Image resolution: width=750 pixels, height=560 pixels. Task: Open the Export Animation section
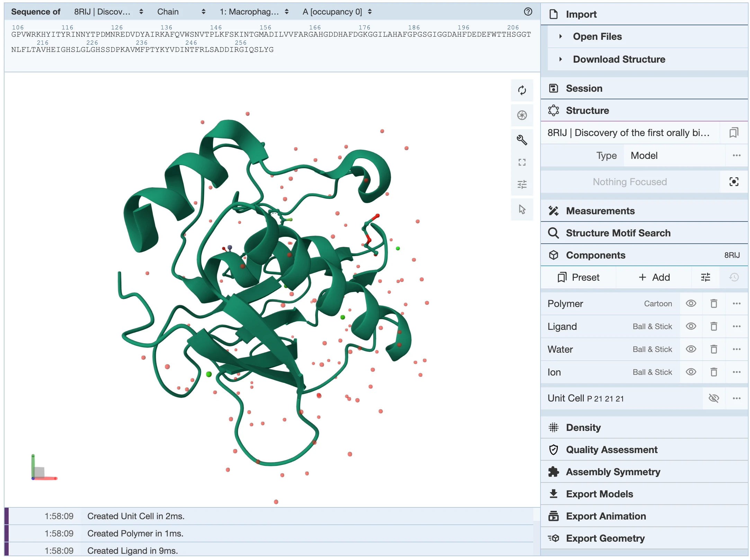(x=644, y=516)
